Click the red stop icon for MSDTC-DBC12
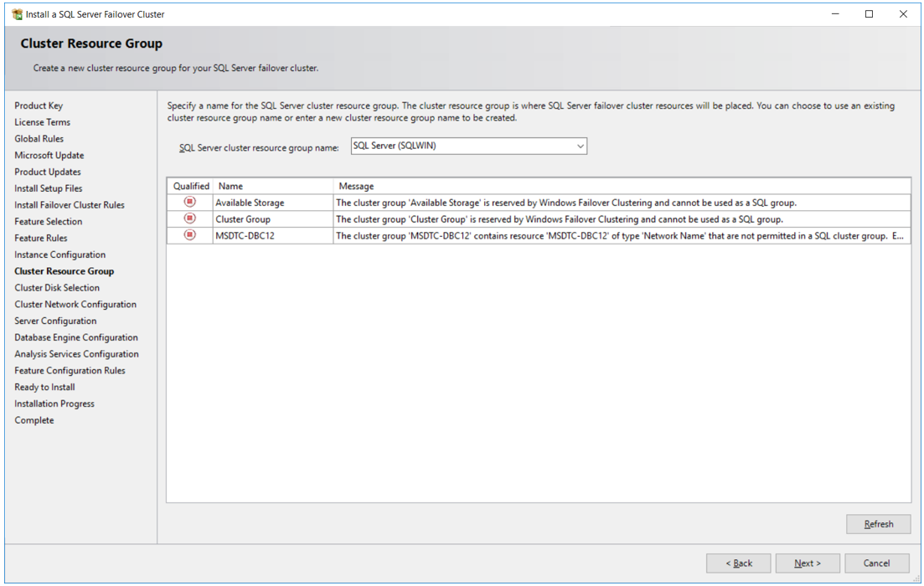 click(190, 235)
